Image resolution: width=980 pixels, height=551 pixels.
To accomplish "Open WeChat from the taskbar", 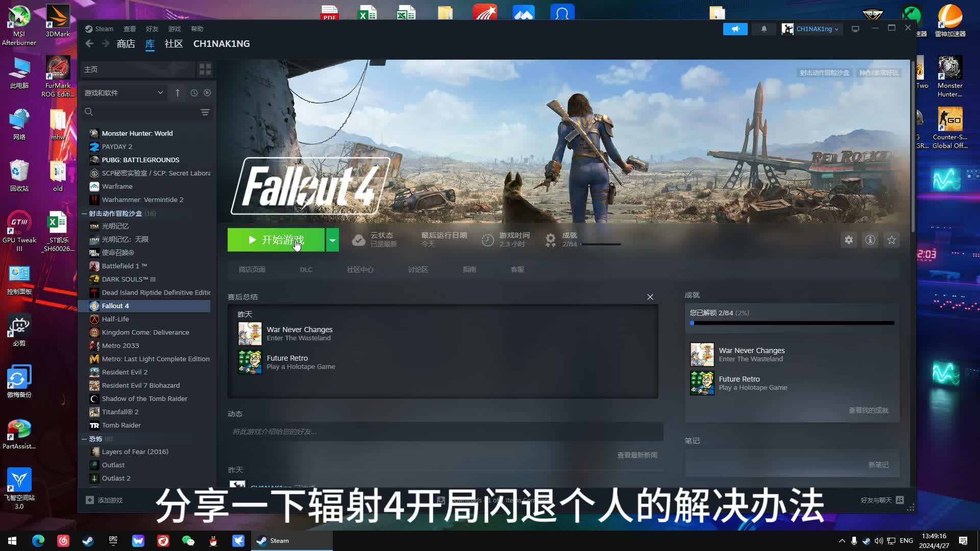I will [x=188, y=541].
